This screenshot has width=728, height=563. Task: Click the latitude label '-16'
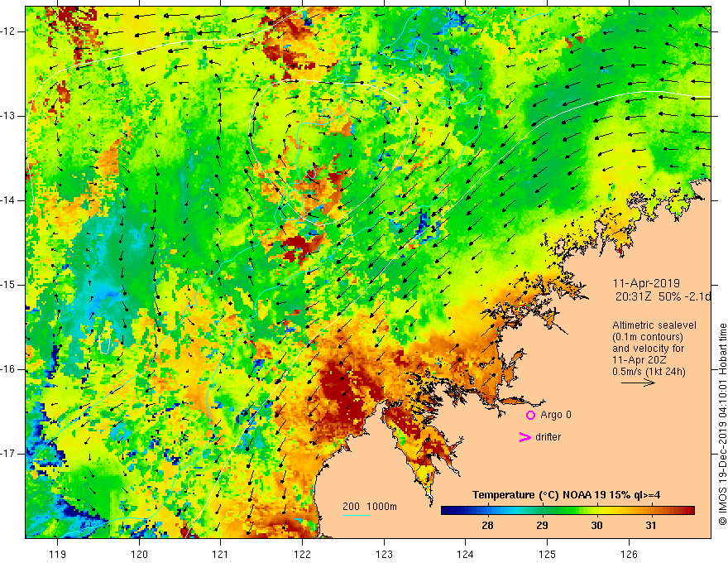(x=8, y=370)
